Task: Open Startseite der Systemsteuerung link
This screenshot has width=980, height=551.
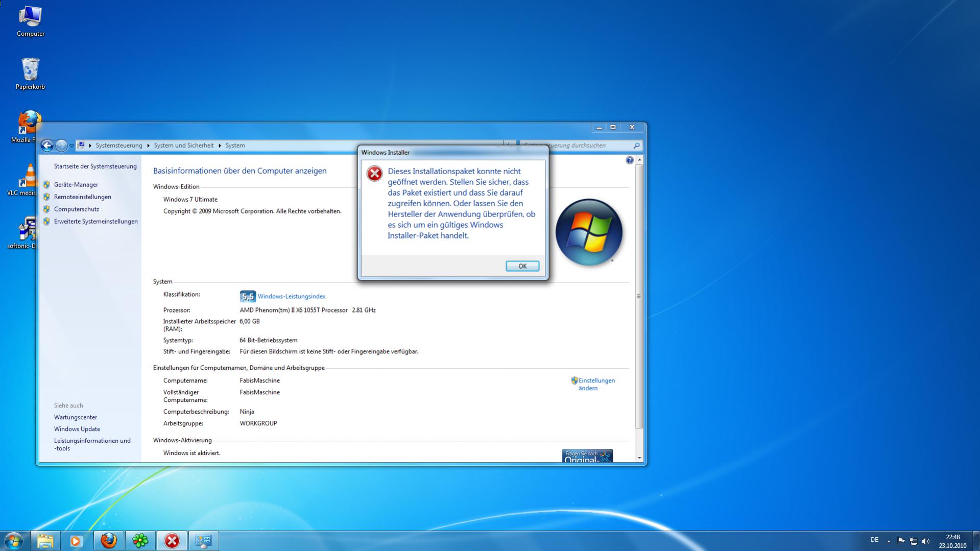Action: [x=95, y=166]
